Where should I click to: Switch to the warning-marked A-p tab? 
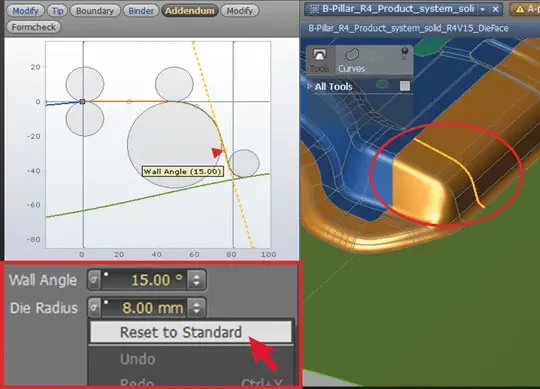[x=525, y=9]
